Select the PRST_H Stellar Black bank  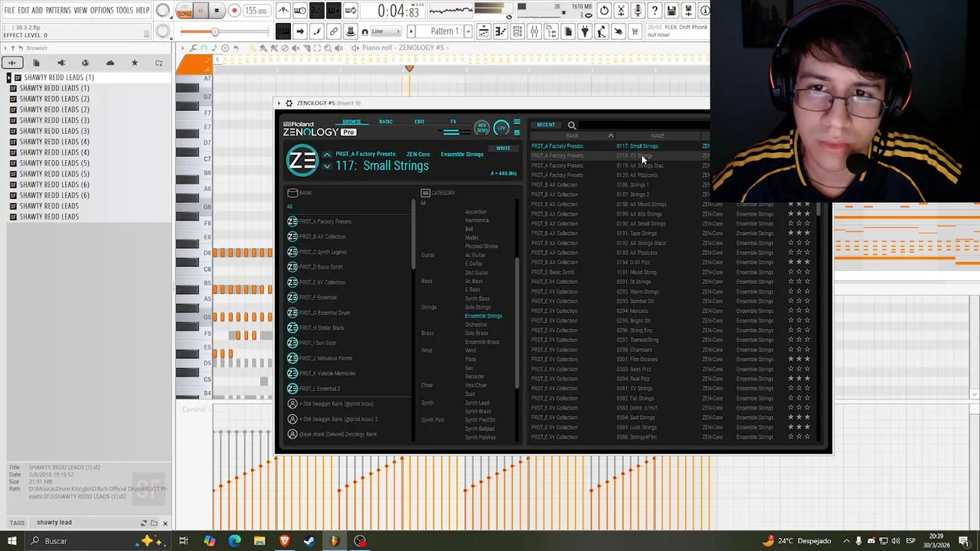click(x=322, y=328)
